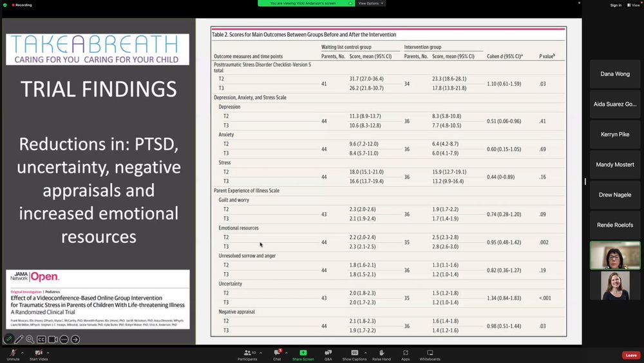Expand audio options arrow beside Unmute
The width and height of the screenshot is (644, 363).
(22, 353)
